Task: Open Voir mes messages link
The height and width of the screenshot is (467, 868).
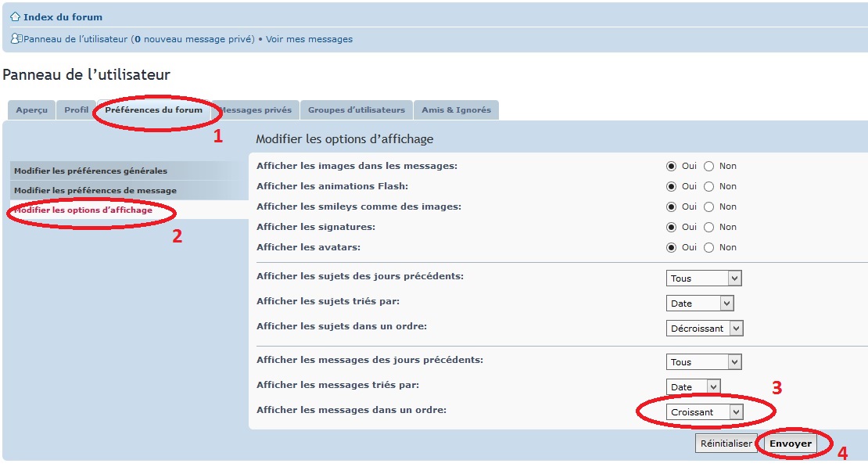Action: point(309,39)
